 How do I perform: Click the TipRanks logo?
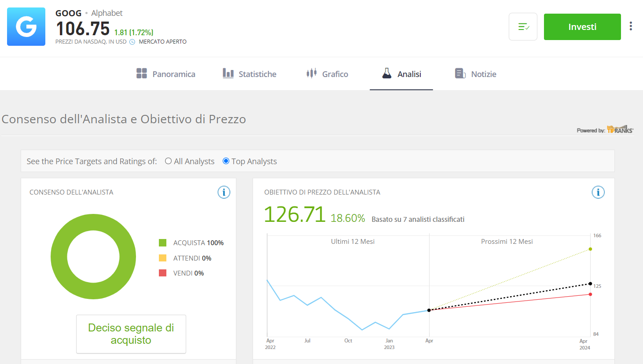tap(620, 129)
